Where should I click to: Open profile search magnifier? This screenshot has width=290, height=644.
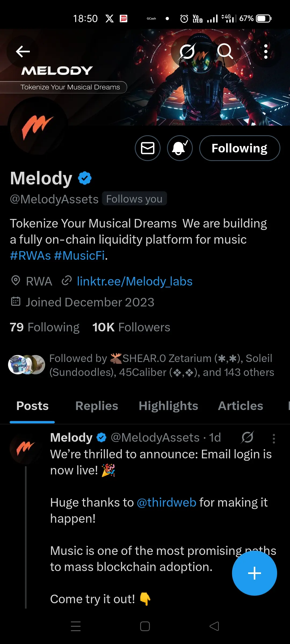tap(225, 51)
